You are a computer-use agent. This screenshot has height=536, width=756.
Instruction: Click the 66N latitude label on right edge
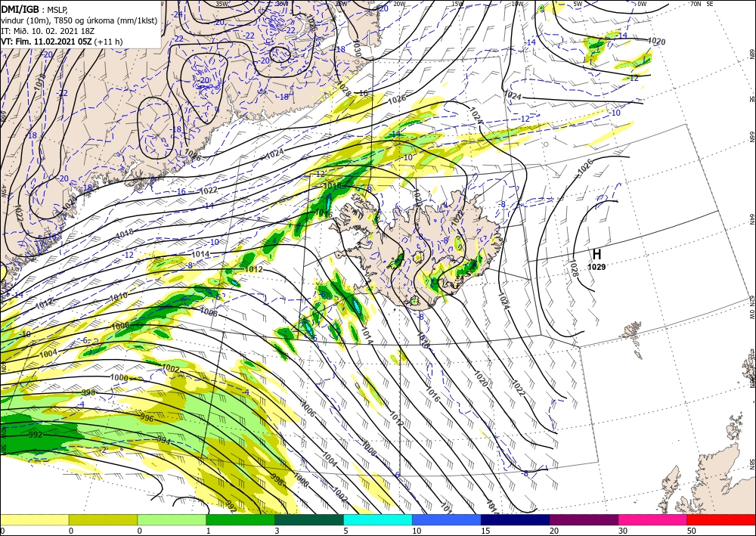(x=752, y=138)
